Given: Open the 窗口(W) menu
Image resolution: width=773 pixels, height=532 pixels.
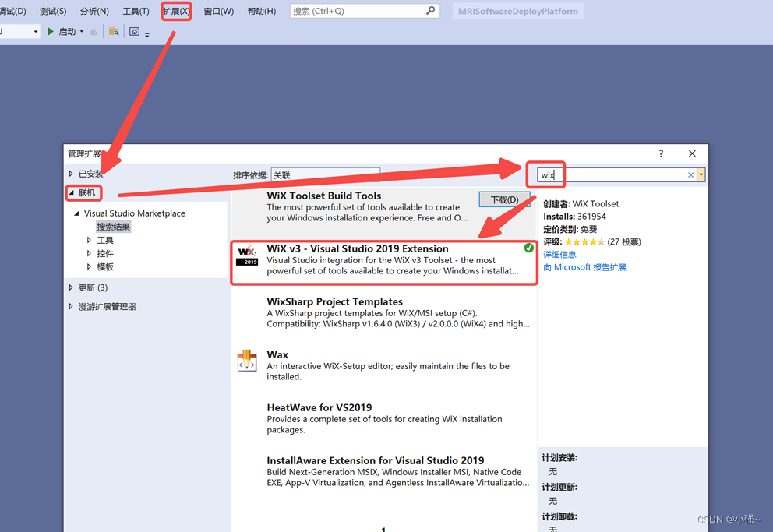Looking at the screenshot, I should point(218,11).
